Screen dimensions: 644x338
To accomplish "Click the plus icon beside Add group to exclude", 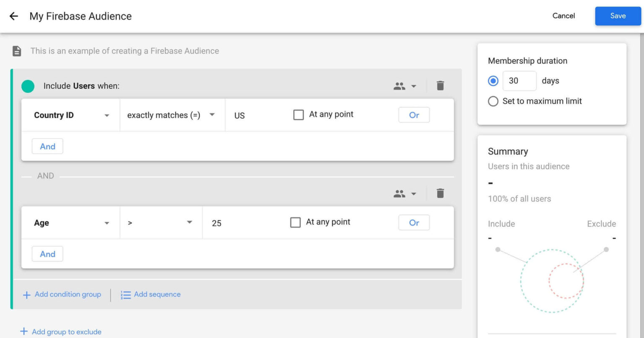I will 24,331.
